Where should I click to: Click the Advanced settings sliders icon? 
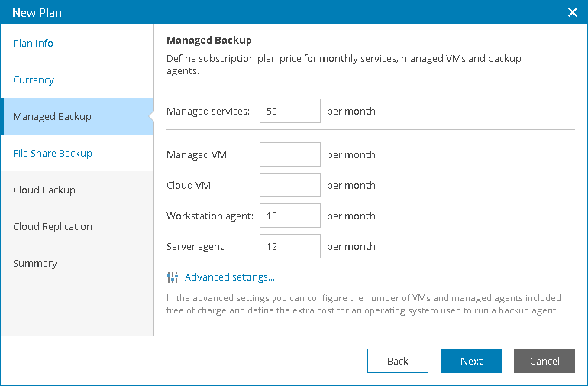click(173, 277)
